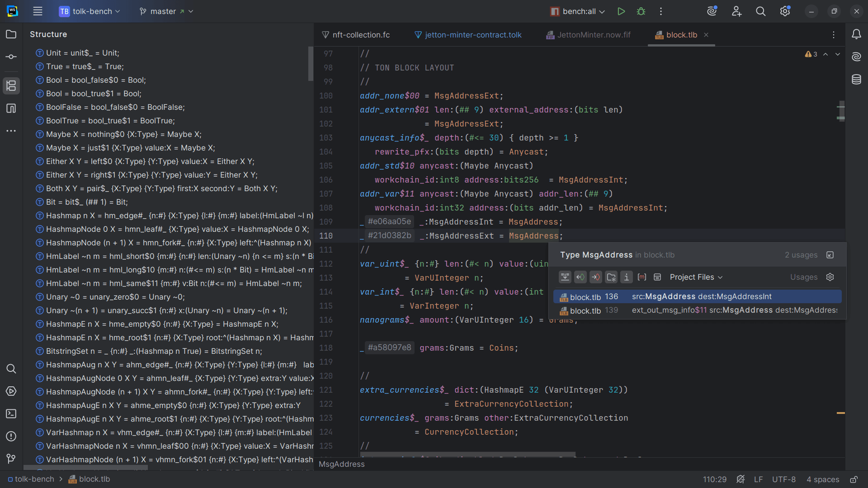Open the Find tool window
Viewport: 868px width, 488px height.
click(x=11, y=369)
